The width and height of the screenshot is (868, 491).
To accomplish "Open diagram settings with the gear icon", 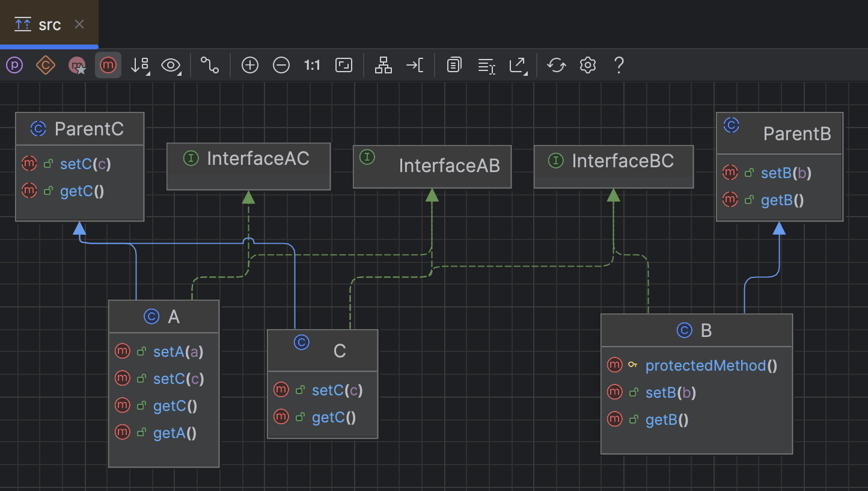I will point(587,65).
